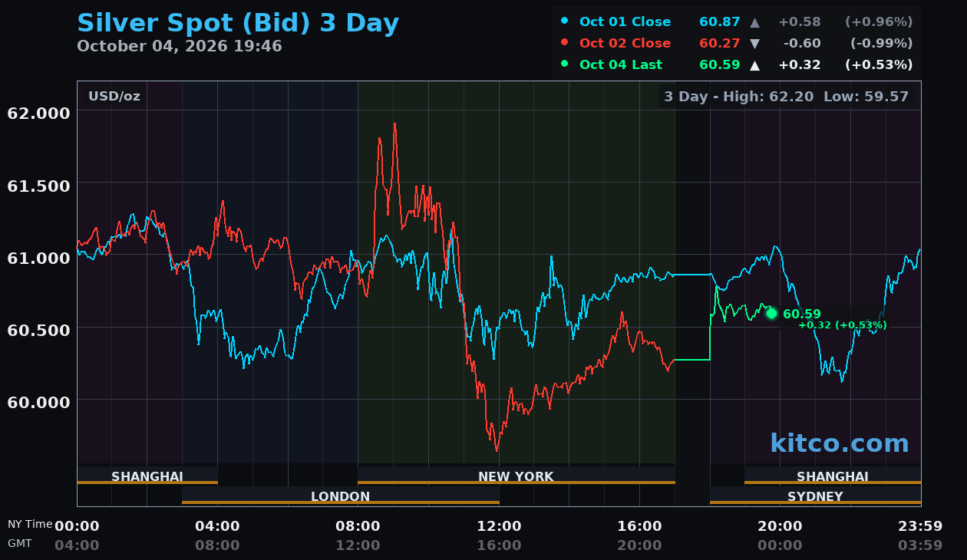967x560 pixels.
Task: Click the 20:00 NY time tick label
Action: [780, 526]
